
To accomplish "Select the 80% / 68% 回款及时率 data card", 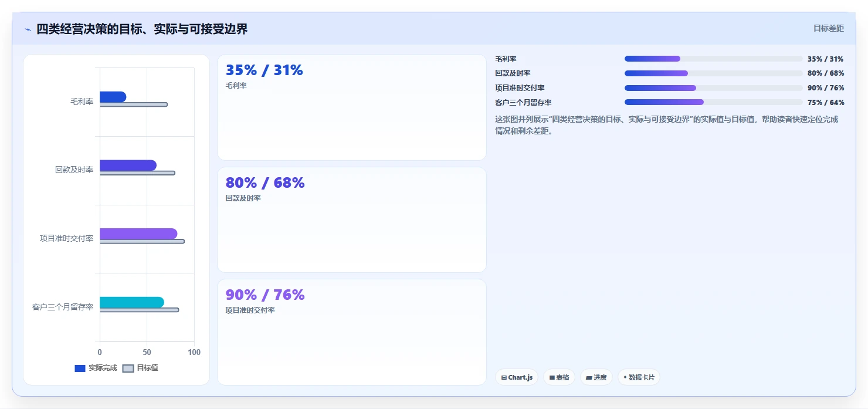I will pyautogui.click(x=352, y=220).
